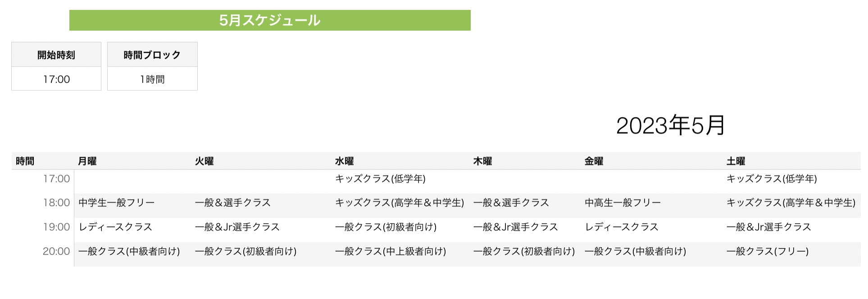Select the 開始時刻 header cell
The height and width of the screenshot is (299, 868).
tap(56, 54)
